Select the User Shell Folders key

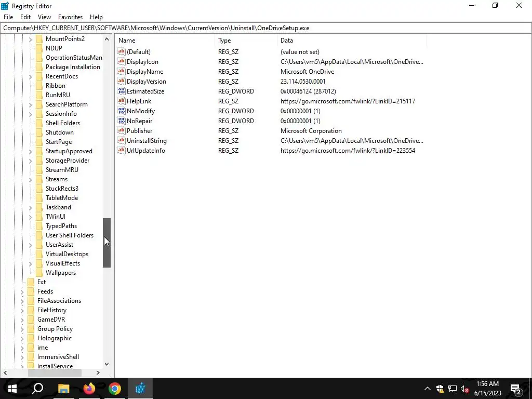(70, 235)
